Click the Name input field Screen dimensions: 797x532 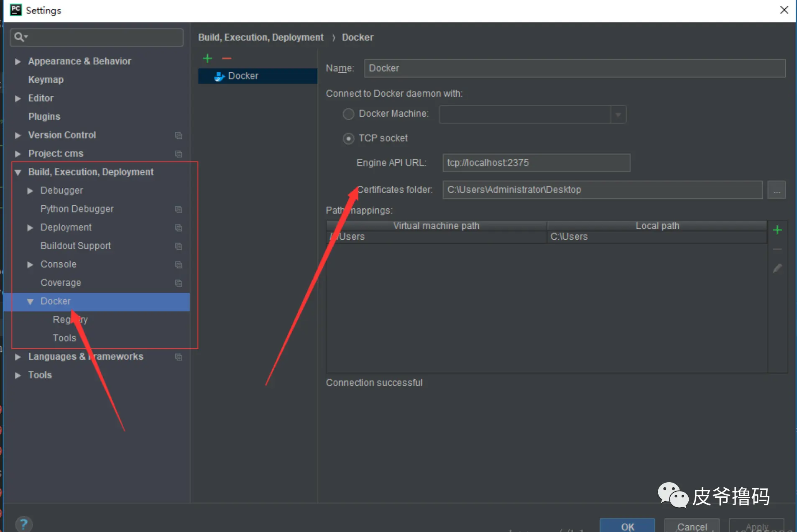pos(575,68)
